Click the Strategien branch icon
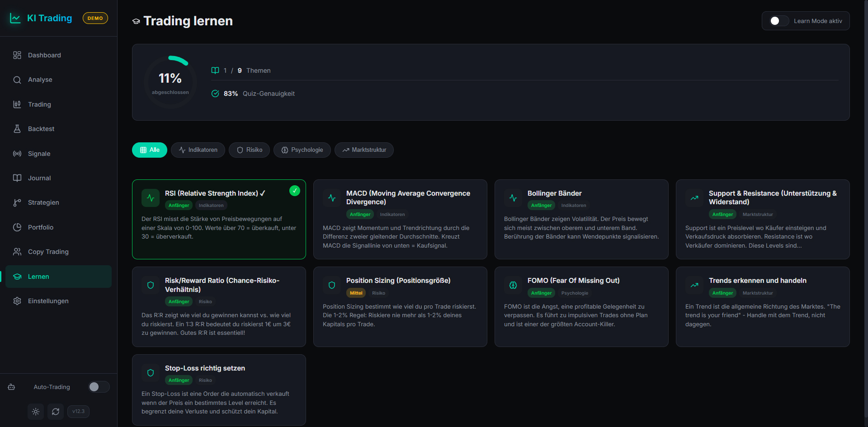 click(17, 202)
